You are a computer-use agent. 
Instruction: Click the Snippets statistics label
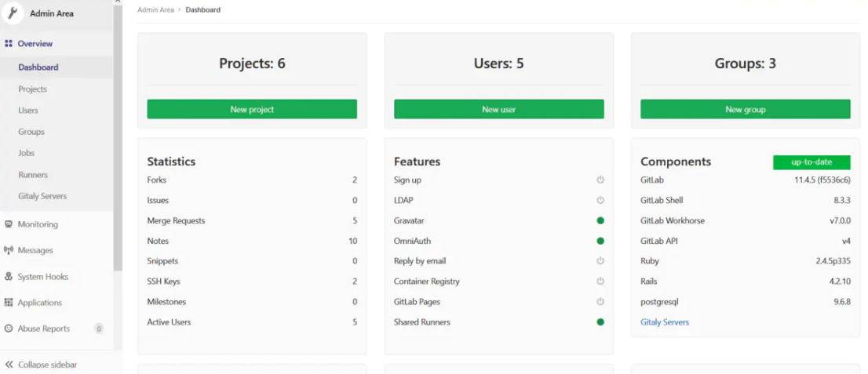162,261
